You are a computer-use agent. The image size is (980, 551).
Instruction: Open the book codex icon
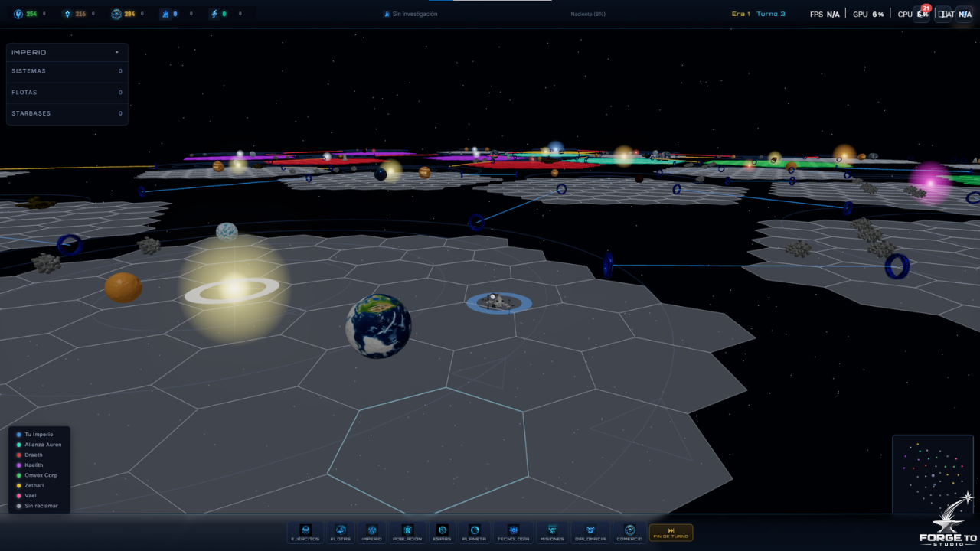pos(942,14)
